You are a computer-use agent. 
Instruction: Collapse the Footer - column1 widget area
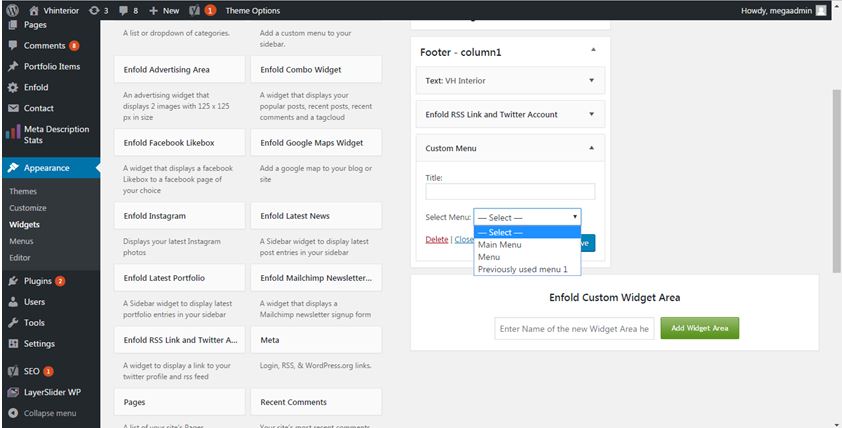coord(593,50)
